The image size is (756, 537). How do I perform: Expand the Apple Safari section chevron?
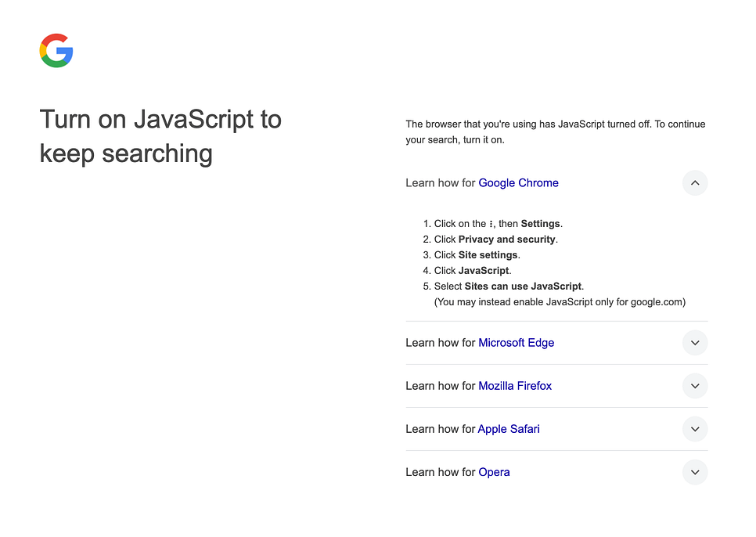pyautogui.click(x=694, y=429)
